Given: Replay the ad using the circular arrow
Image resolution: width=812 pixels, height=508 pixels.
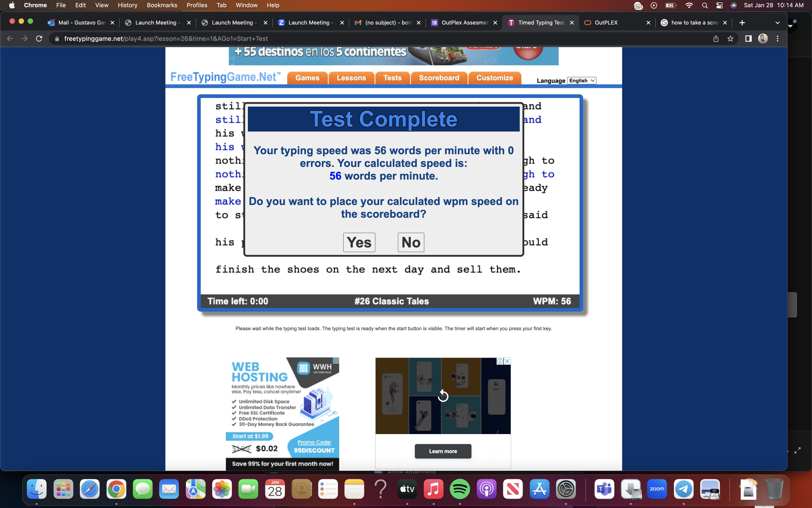Looking at the screenshot, I should pyautogui.click(x=443, y=396).
